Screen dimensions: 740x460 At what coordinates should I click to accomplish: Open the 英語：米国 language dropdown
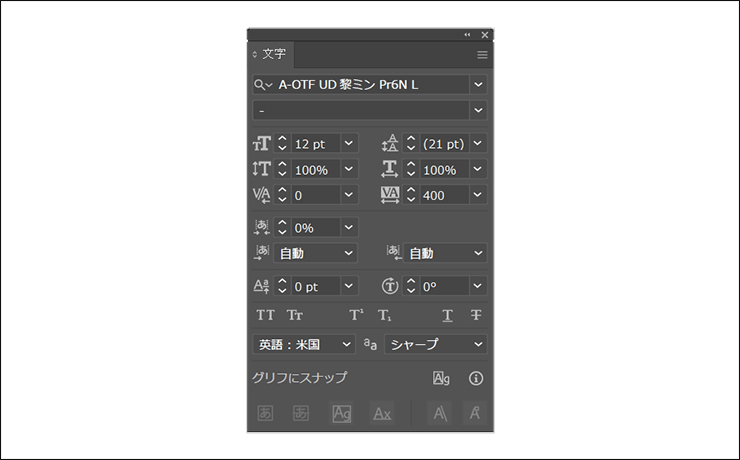pos(347,344)
